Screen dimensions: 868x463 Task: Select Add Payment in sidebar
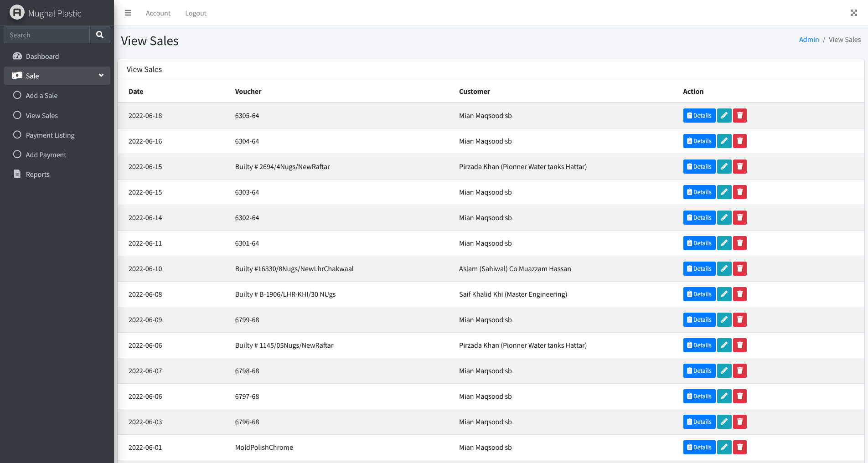[46, 155]
